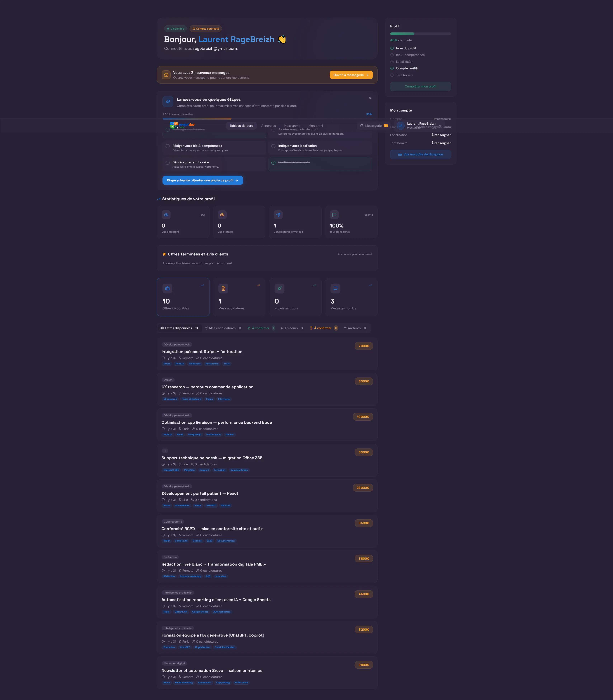Dismiss the Lancez-vous en quelques étapes card
The width and height of the screenshot is (613, 700).
click(x=370, y=98)
